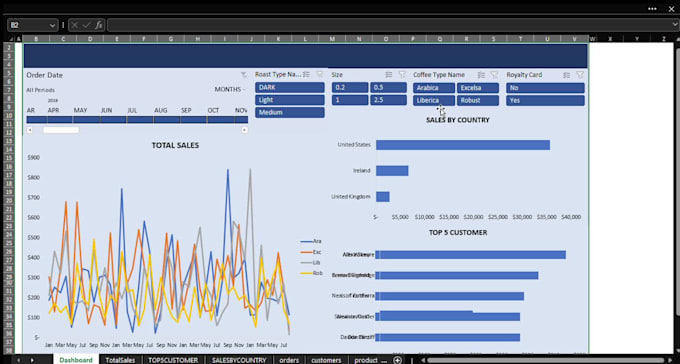Go to next sheet tabs with right arrow
This screenshot has height=364, width=680.
(x=33, y=360)
